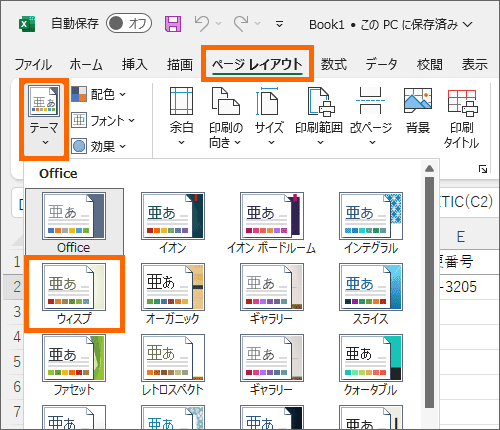Open the サイズ paper size menu
This screenshot has width=500, height=430.
(x=269, y=117)
